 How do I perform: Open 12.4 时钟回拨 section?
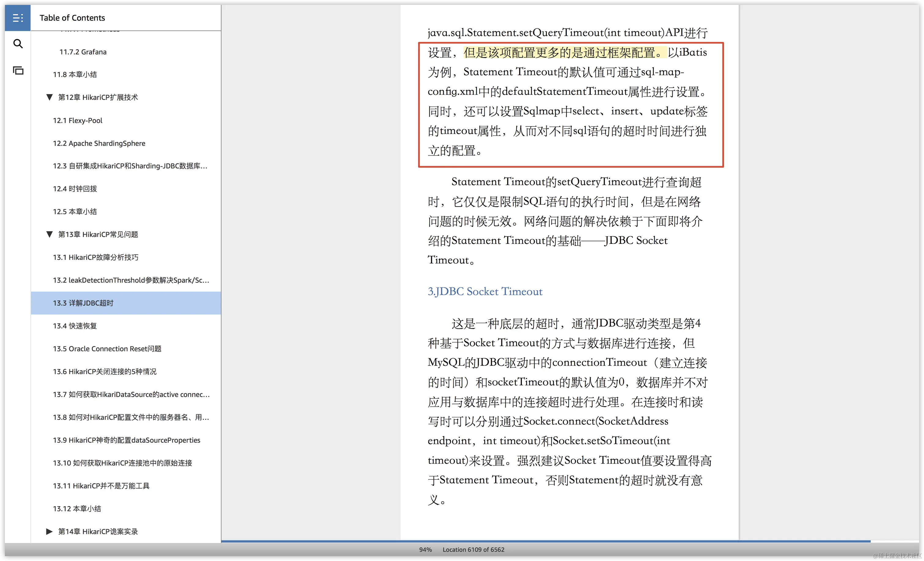[75, 189]
